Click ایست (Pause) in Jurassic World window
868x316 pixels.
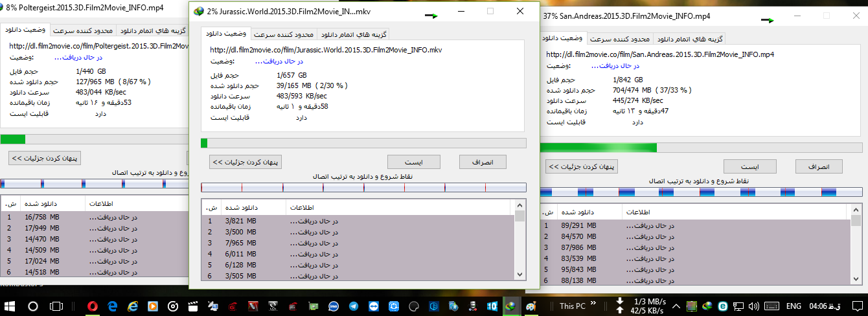point(413,162)
